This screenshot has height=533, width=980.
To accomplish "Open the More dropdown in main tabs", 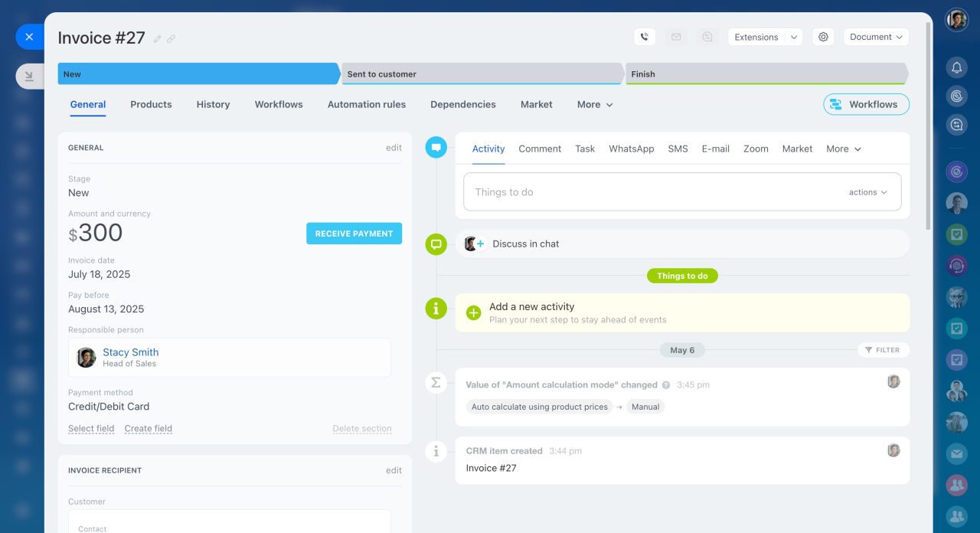I will (595, 105).
